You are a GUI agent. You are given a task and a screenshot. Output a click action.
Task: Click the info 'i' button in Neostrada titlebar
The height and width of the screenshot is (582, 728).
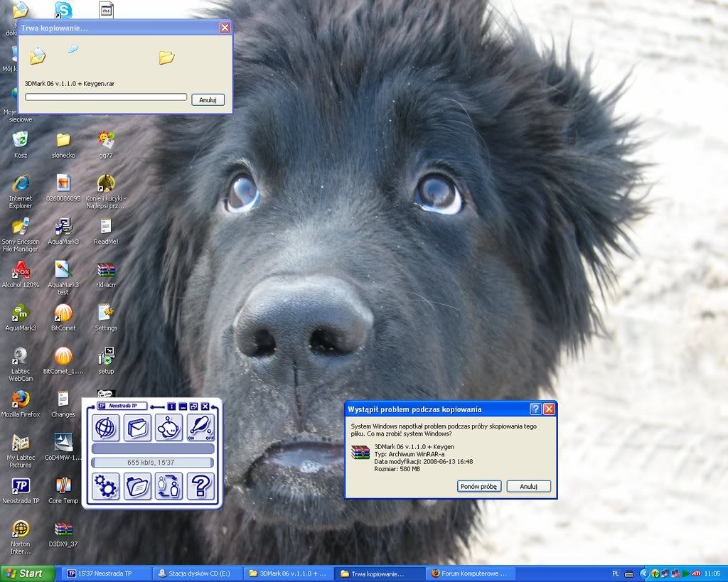[171, 406]
